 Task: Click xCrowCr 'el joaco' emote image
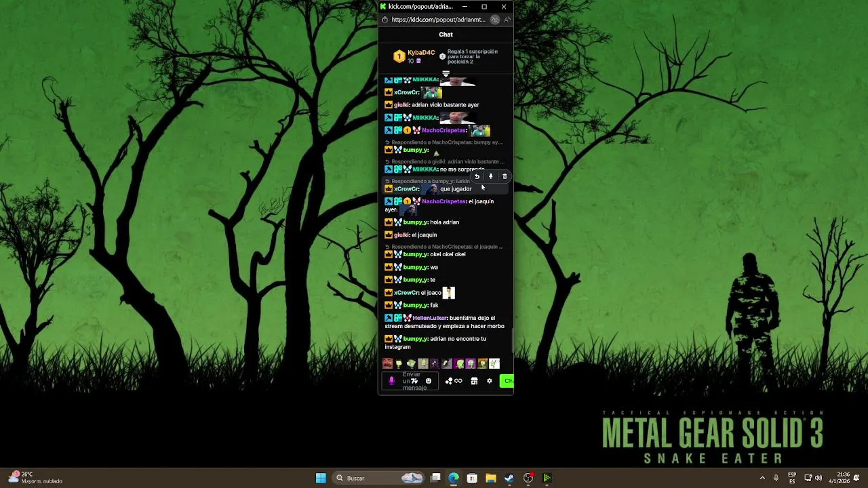coord(449,293)
